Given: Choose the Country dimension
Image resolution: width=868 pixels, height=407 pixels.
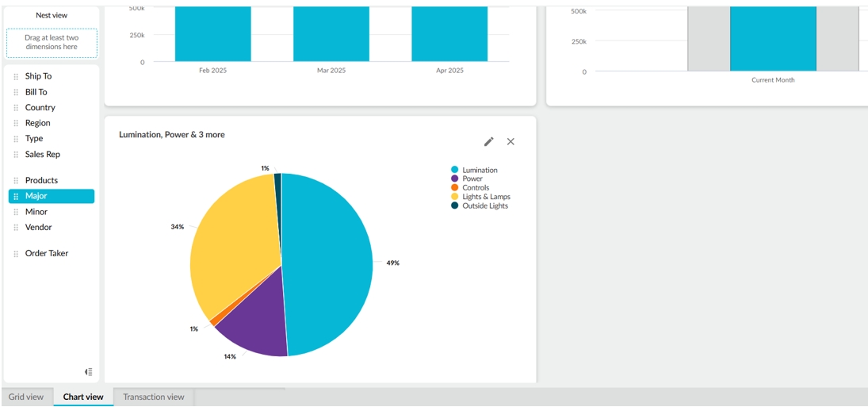Looking at the screenshot, I should (40, 108).
